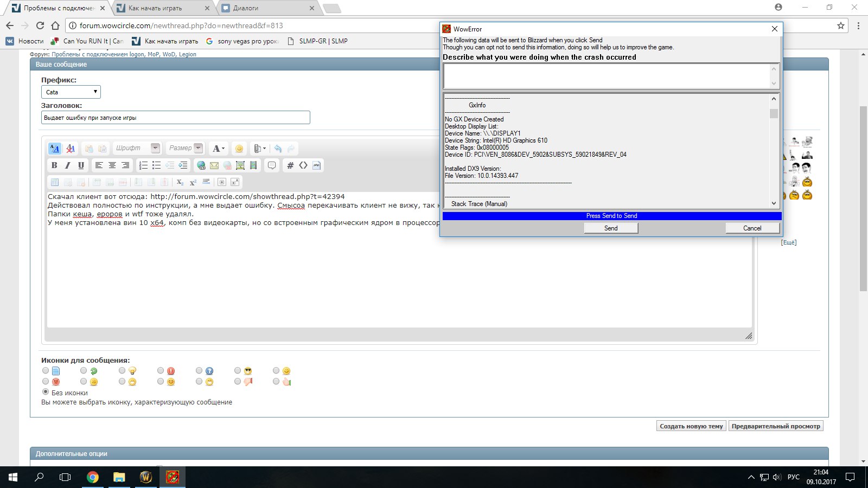This screenshot has height=488, width=868.
Task: Open the text color picker
Action: tap(219, 149)
